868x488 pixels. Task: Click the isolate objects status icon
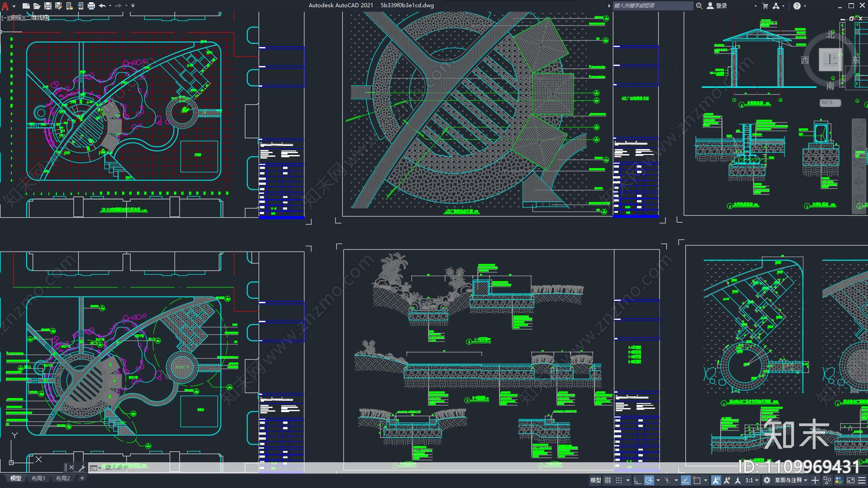point(827,480)
